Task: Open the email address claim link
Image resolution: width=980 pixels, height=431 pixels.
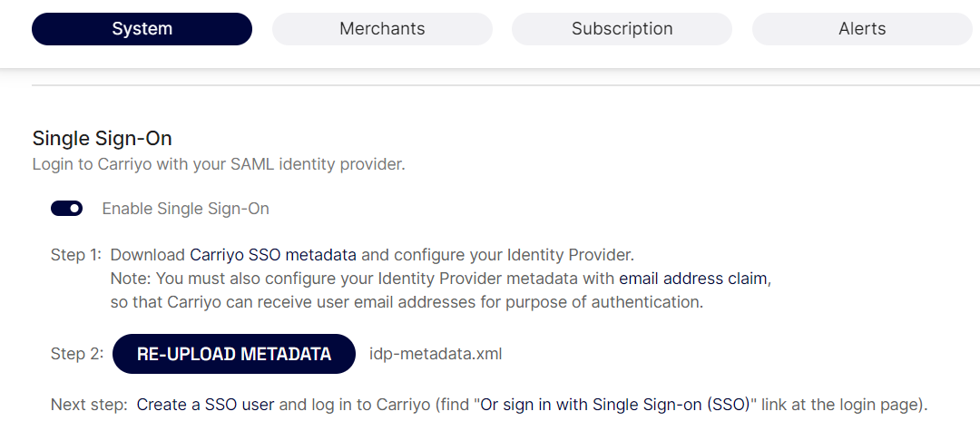Action: click(692, 279)
